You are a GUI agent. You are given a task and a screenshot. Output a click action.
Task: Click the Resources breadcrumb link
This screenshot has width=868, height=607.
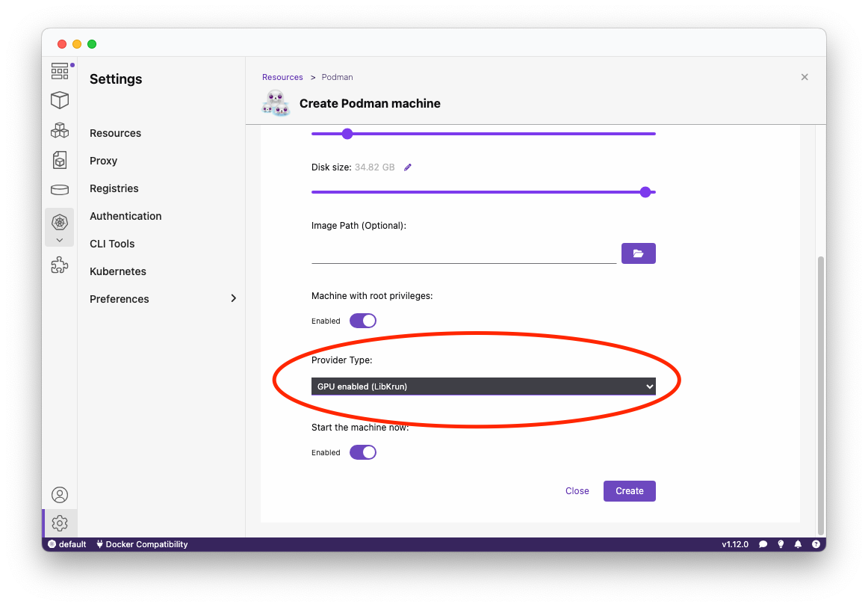[282, 77]
